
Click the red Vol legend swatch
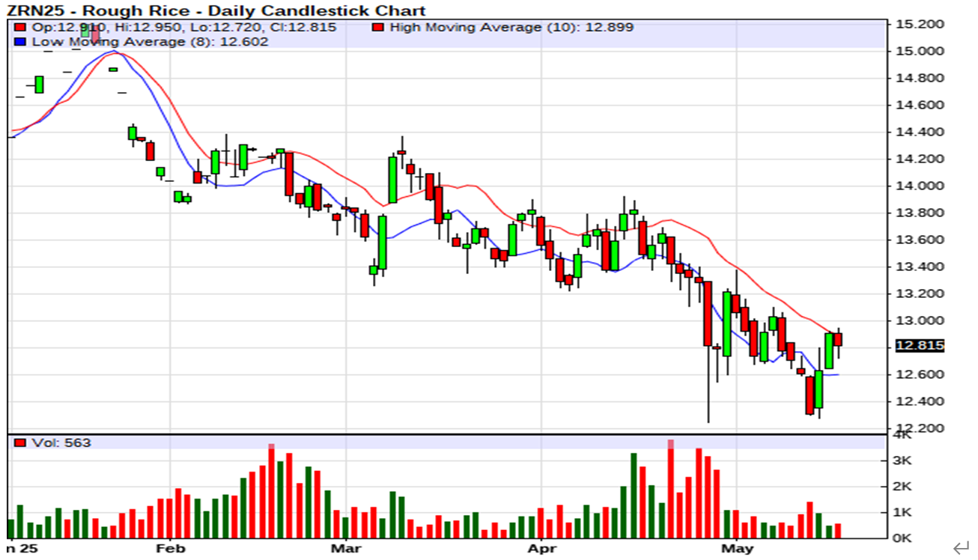tap(20, 443)
